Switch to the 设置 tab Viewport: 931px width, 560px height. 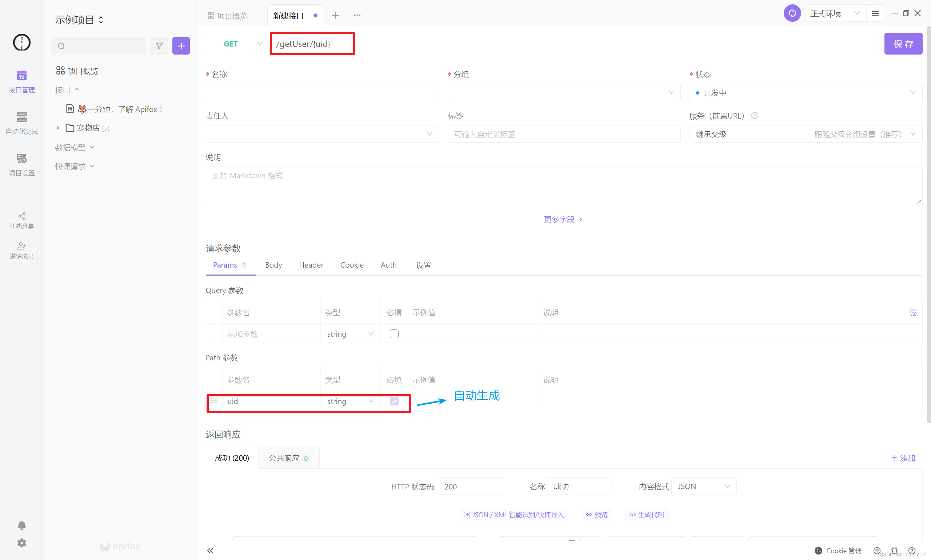point(423,265)
